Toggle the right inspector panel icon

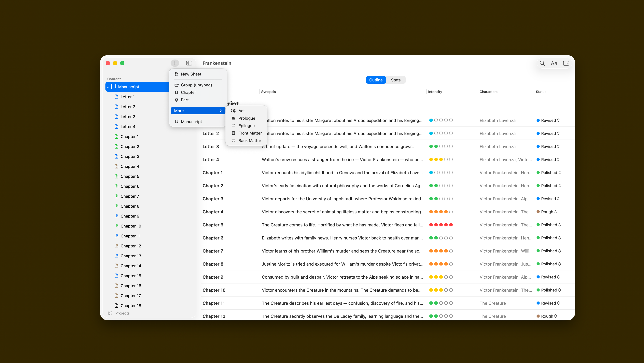pyautogui.click(x=566, y=63)
